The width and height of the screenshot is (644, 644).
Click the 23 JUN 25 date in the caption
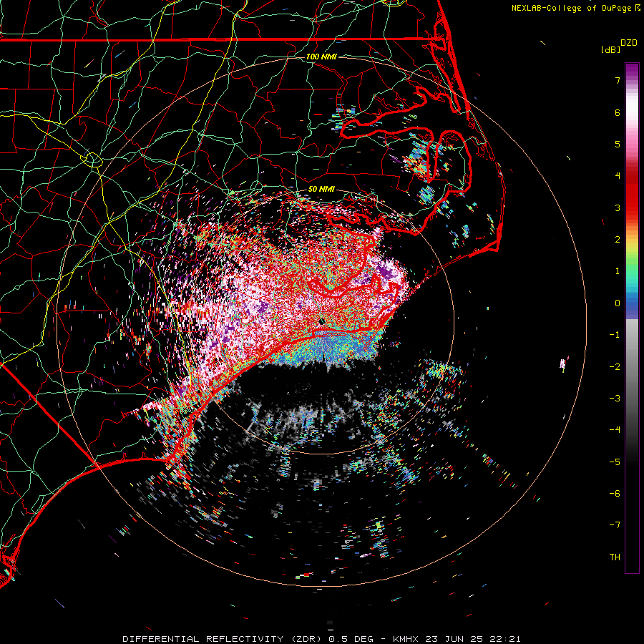(x=455, y=639)
